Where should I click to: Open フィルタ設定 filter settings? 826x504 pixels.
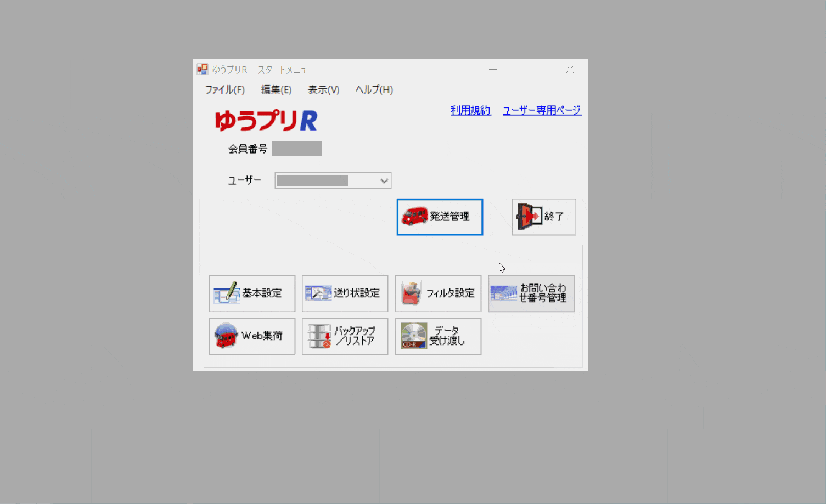(x=438, y=293)
